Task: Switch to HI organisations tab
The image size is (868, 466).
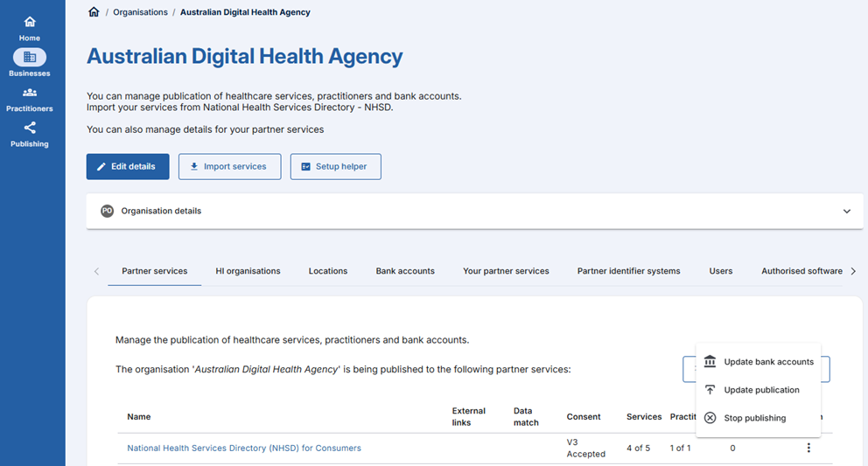Action: [x=248, y=271]
